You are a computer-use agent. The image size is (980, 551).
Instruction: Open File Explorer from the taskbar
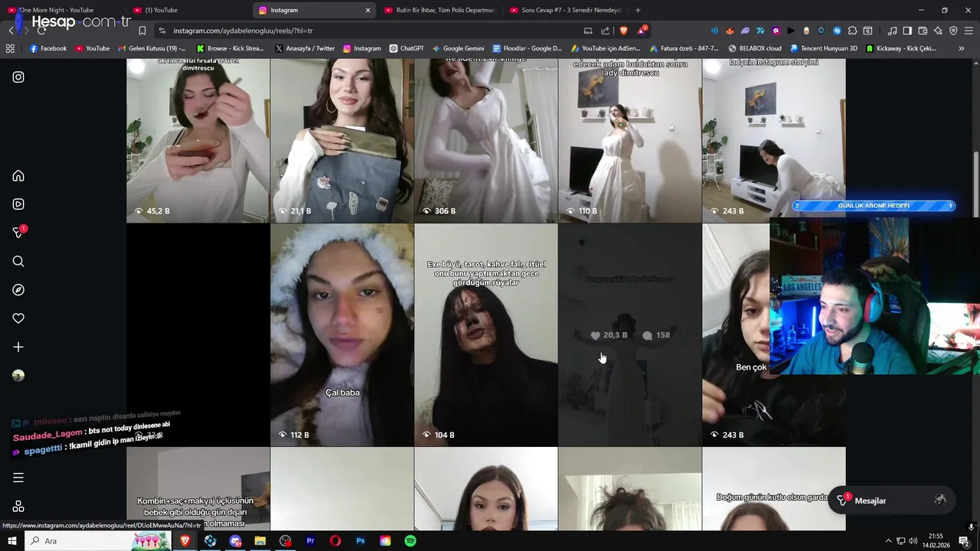260,541
